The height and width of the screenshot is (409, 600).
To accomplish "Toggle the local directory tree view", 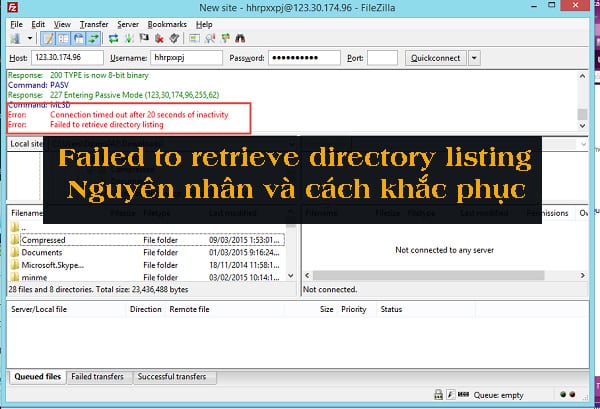I will [x=63, y=38].
